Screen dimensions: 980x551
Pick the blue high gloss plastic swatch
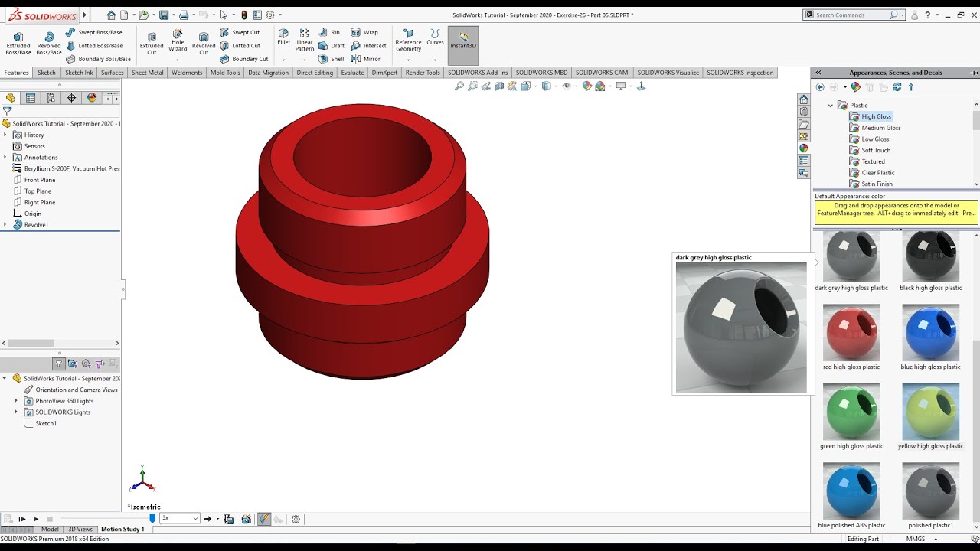[930, 334]
